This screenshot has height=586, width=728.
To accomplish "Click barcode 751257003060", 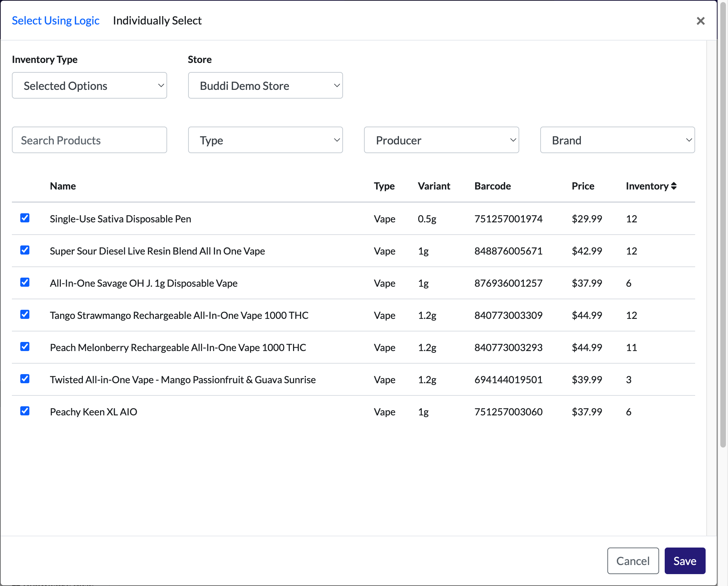I will coord(508,412).
